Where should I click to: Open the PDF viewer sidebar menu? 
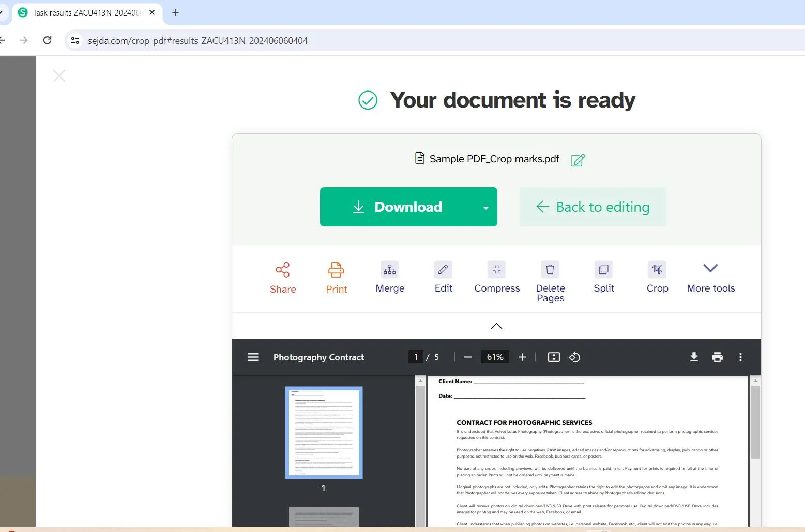click(x=253, y=357)
